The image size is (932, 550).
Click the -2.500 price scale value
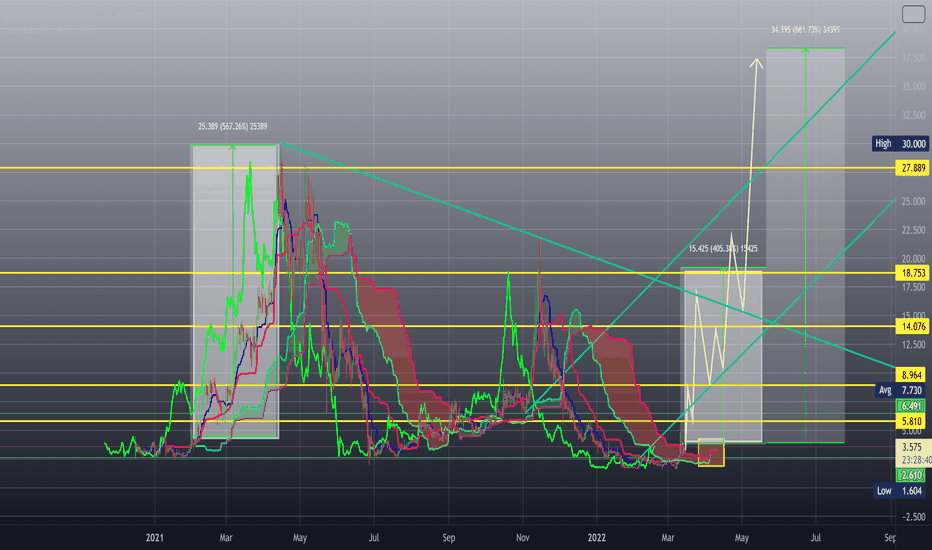coord(914,517)
